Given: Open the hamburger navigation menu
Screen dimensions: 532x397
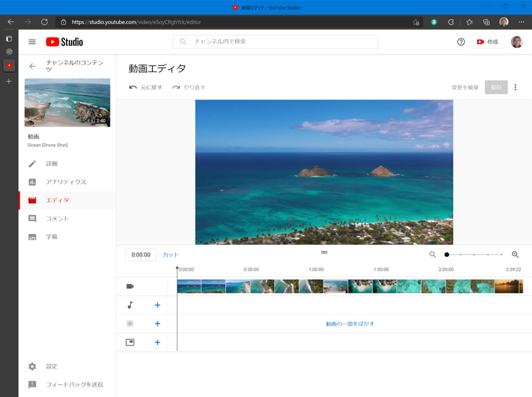Looking at the screenshot, I should pos(32,42).
